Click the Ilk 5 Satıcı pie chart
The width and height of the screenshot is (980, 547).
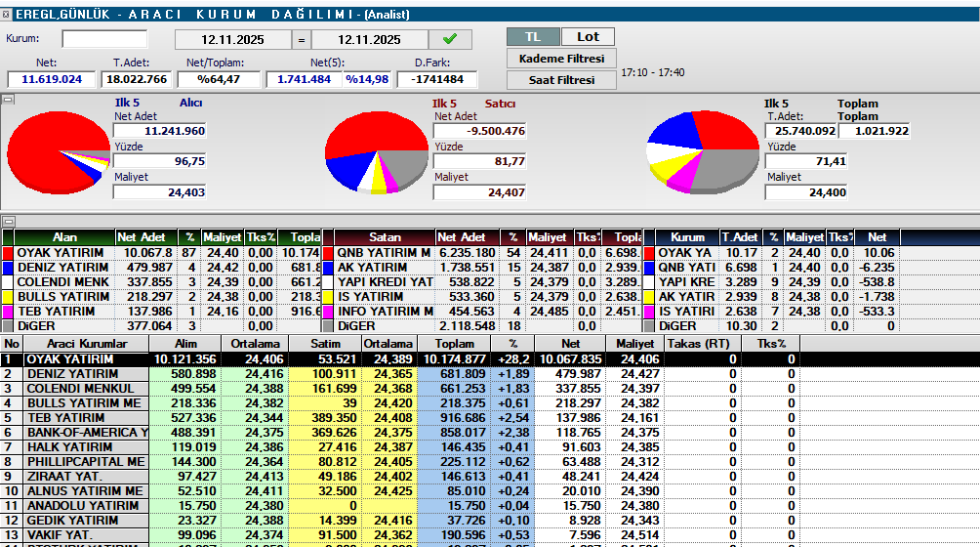375,151
